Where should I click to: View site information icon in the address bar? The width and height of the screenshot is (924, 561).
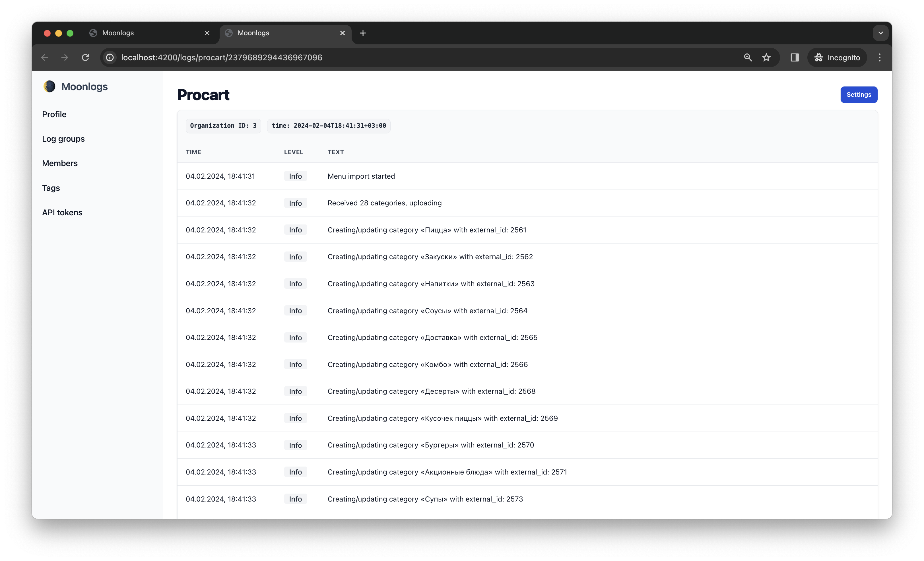pyautogui.click(x=110, y=57)
